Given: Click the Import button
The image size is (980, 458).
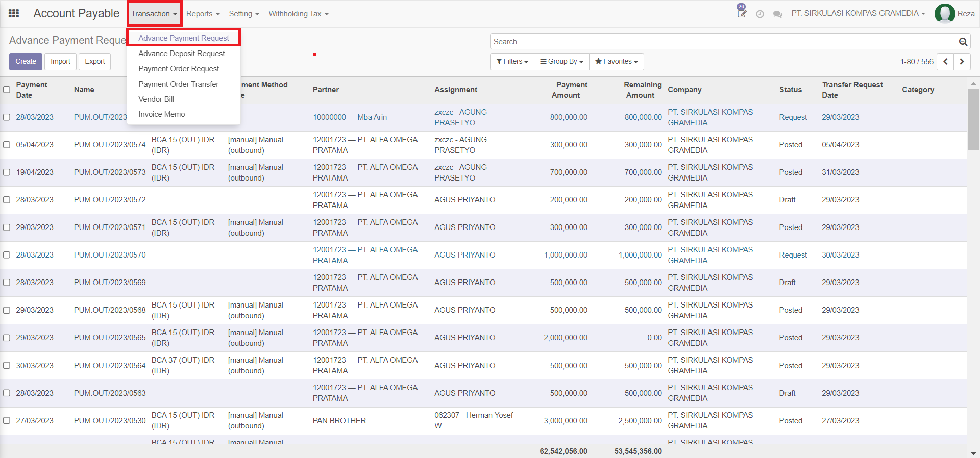Looking at the screenshot, I should pyautogui.click(x=60, y=62).
